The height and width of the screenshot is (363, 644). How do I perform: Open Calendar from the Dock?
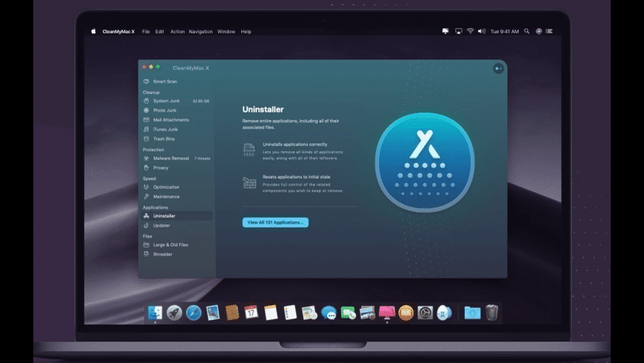251,313
